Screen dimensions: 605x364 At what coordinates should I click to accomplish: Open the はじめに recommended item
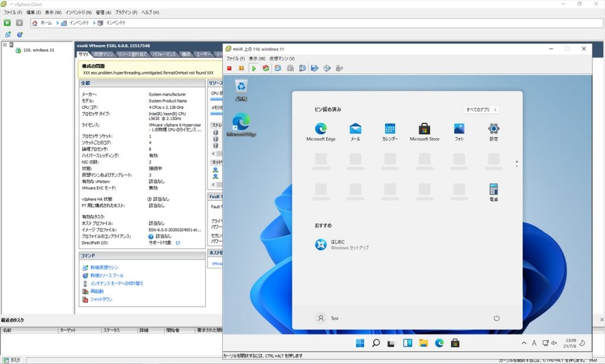point(342,244)
